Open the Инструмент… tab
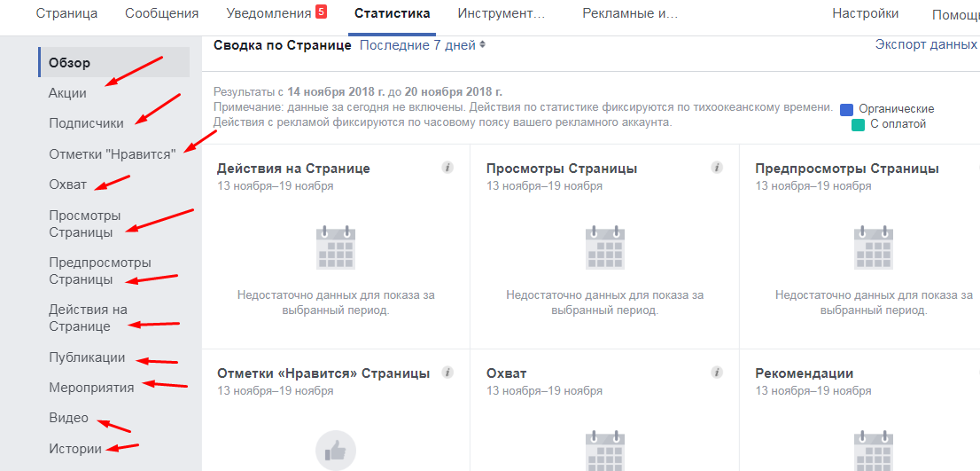Viewport: 980px width, 471px height. (x=502, y=14)
